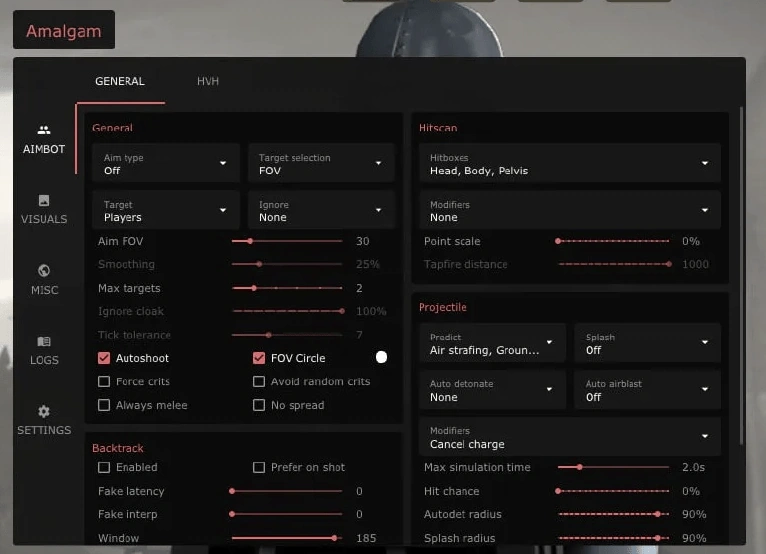Click the Max simulation time slider
Screen dimensions: 766x554
(613, 467)
